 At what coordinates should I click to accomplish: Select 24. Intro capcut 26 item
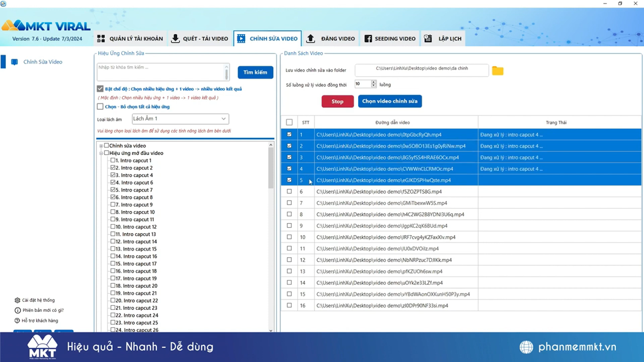137,330
